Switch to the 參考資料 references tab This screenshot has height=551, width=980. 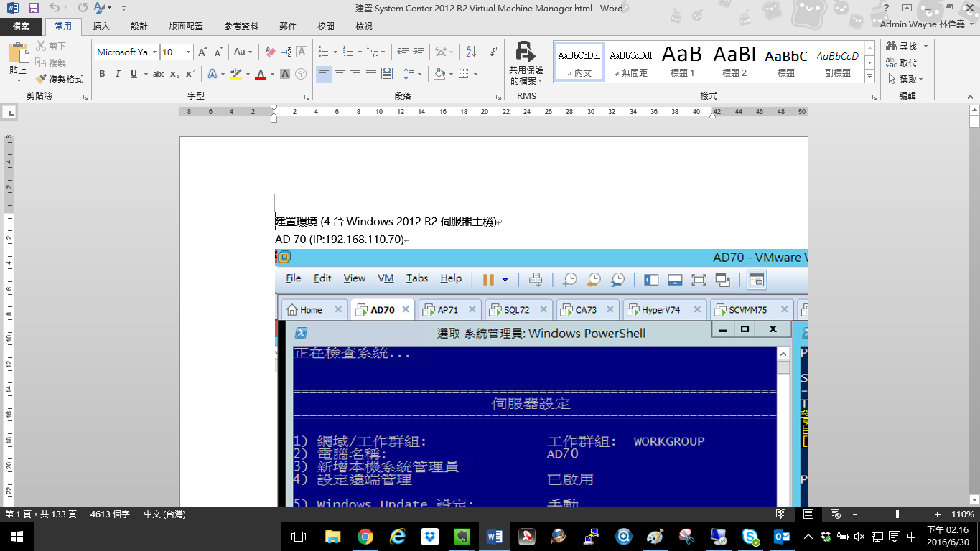click(x=241, y=27)
